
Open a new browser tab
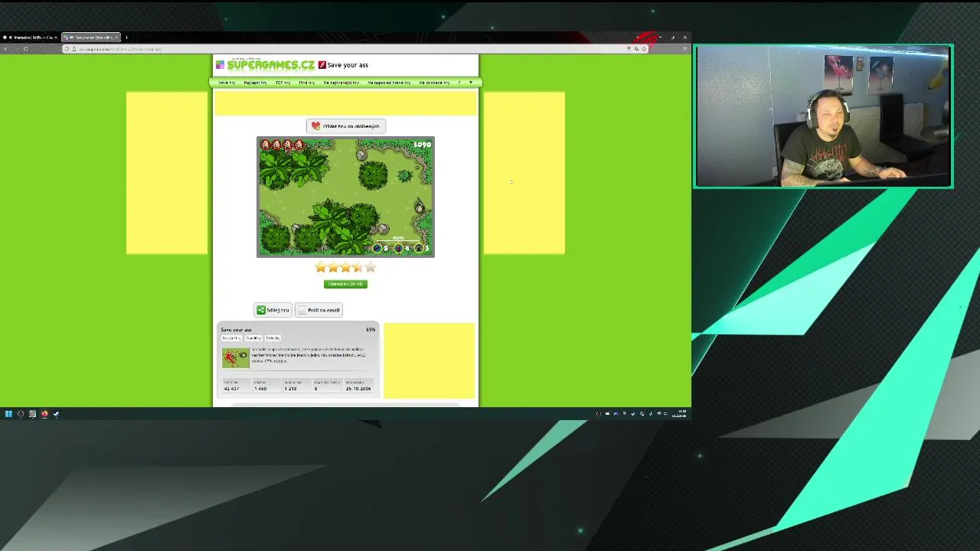click(x=126, y=37)
